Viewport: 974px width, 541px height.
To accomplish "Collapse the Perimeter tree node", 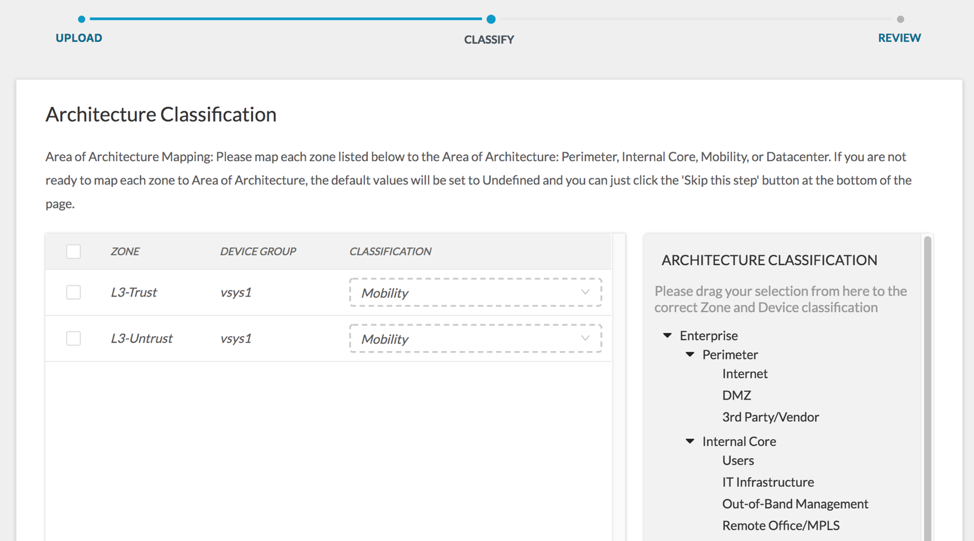I will (x=690, y=355).
